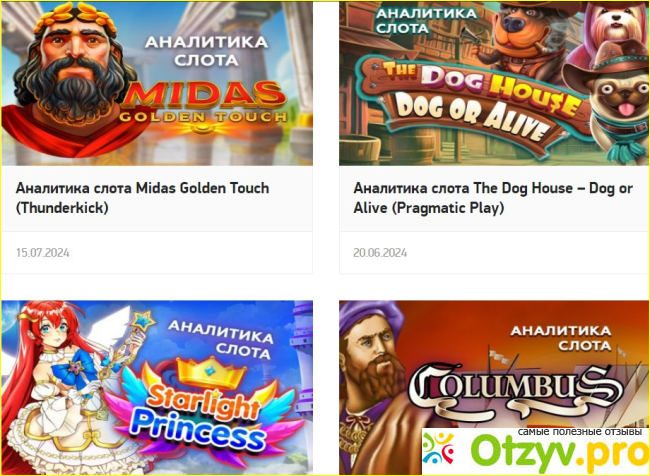This screenshot has width=650, height=476.
Task: Click the red-haired anime princess character
Action: 62,387
